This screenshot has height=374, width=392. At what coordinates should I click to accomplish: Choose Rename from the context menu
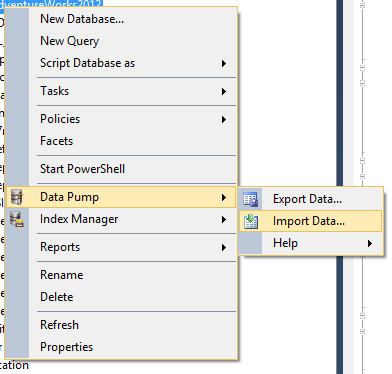click(121, 275)
